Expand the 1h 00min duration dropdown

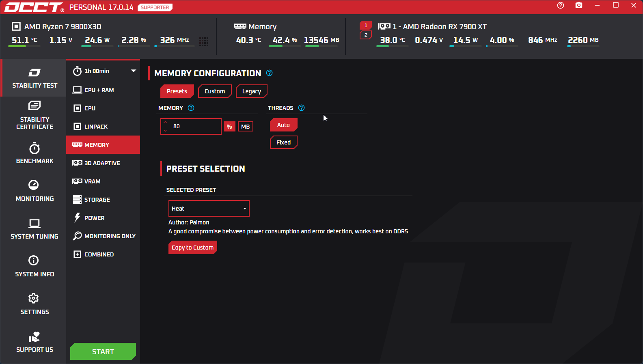click(x=103, y=71)
